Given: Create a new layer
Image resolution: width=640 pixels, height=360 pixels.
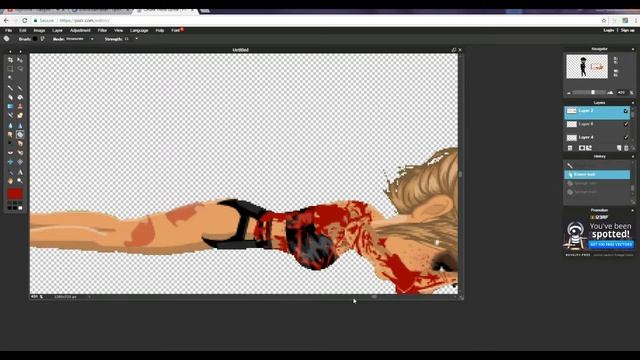Looking at the screenshot, I should pos(619,148).
